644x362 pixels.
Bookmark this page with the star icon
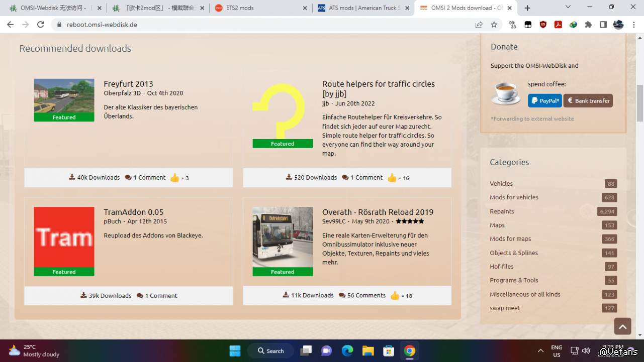pyautogui.click(x=494, y=25)
